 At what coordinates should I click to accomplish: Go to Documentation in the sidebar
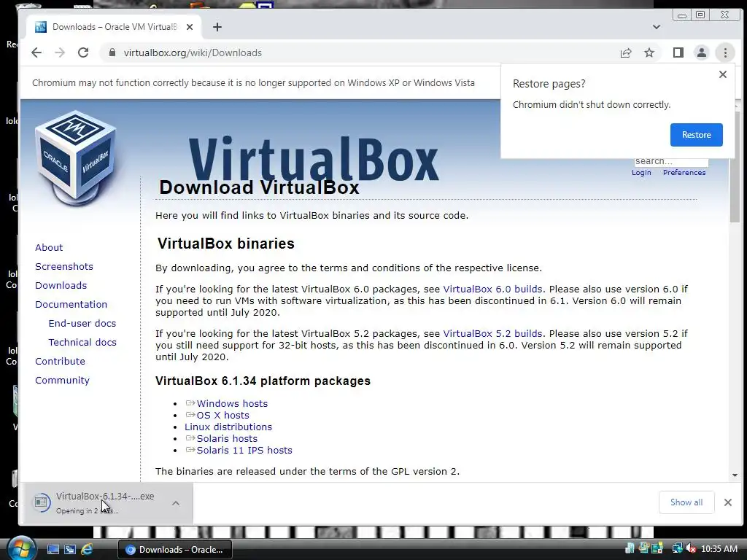coord(71,304)
